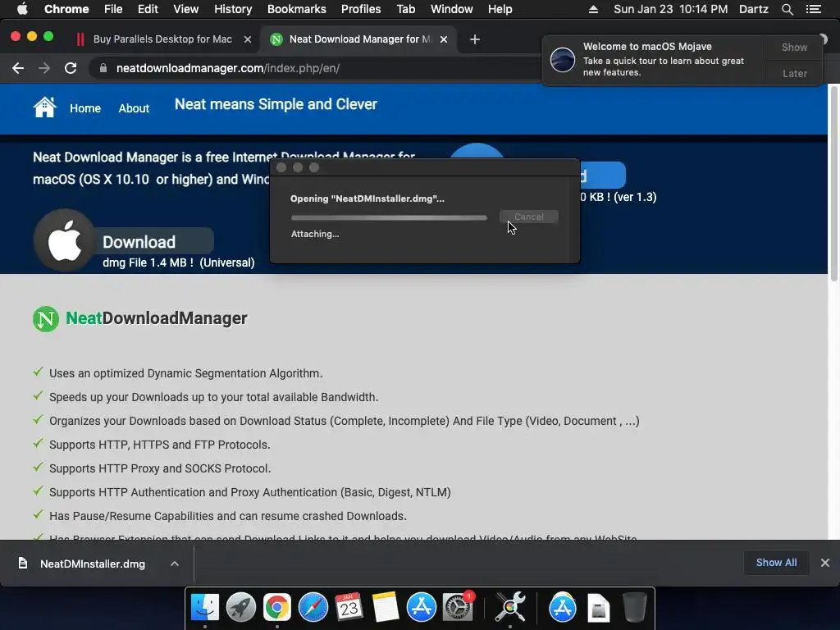Viewport: 840px width, 630px height.
Task: Reload the current page
Action: point(71,68)
